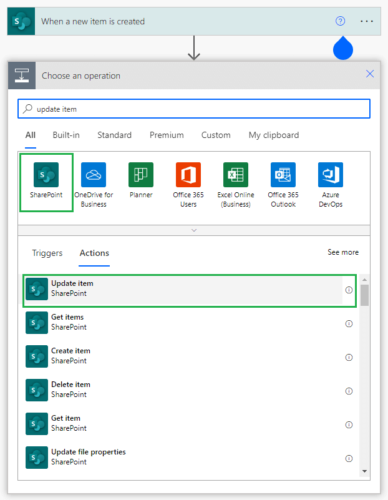The height and width of the screenshot is (500, 388).
Task: Pick the Azure DevOps connector
Action: coord(330,175)
